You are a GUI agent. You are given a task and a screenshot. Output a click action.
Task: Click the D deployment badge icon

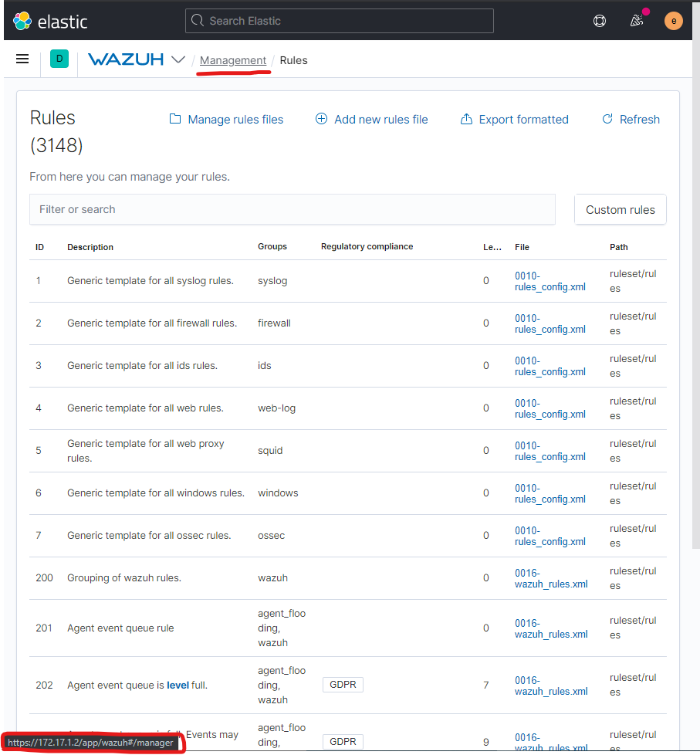(x=59, y=59)
